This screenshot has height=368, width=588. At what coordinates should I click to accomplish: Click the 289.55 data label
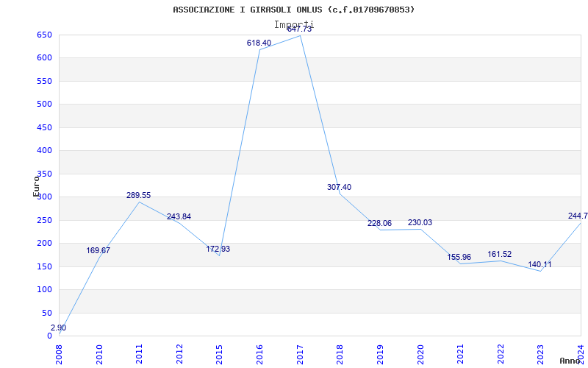click(x=138, y=195)
